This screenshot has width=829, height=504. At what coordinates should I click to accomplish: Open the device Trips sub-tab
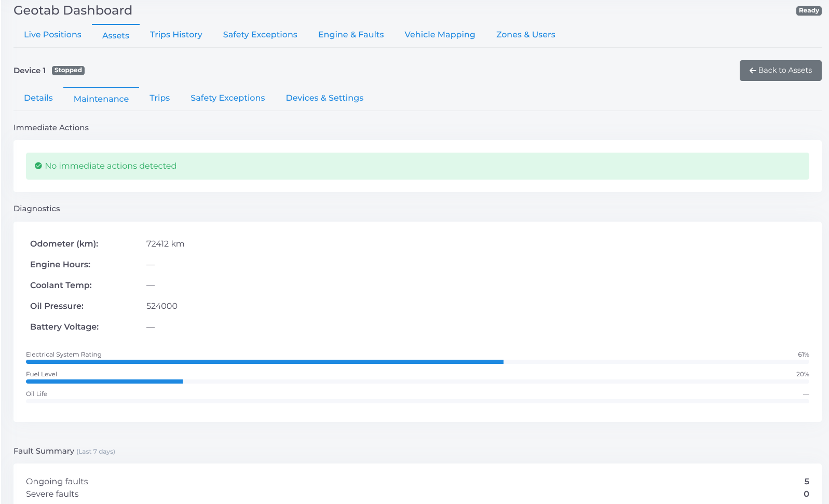tap(159, 98)
